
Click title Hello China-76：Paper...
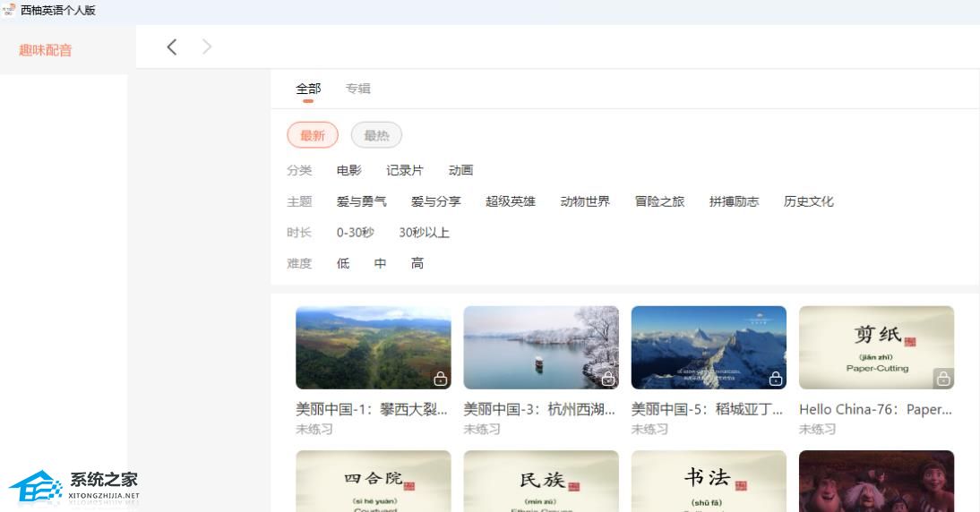875,410
